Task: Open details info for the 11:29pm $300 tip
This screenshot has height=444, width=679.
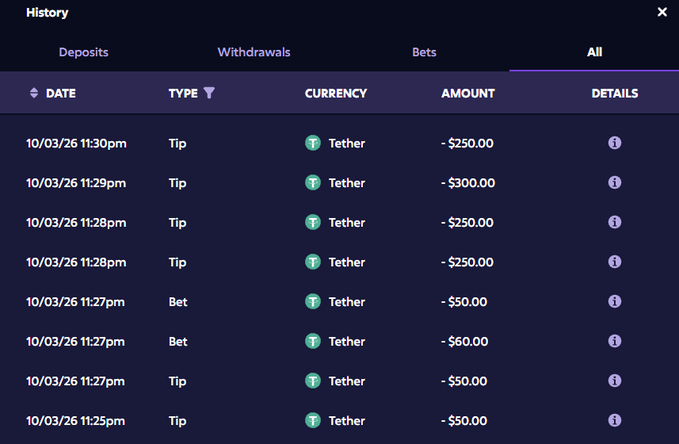Action: coord(614,182)
